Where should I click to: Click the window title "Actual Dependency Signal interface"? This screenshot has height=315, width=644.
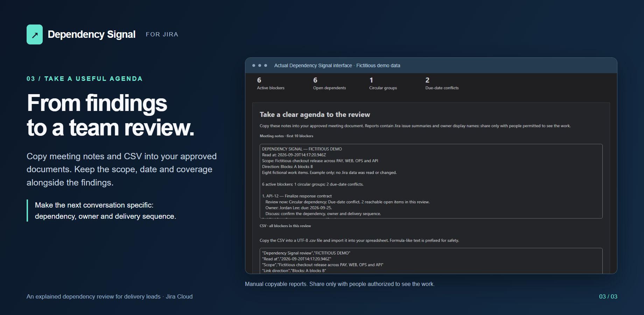click(x=337, y=65)
